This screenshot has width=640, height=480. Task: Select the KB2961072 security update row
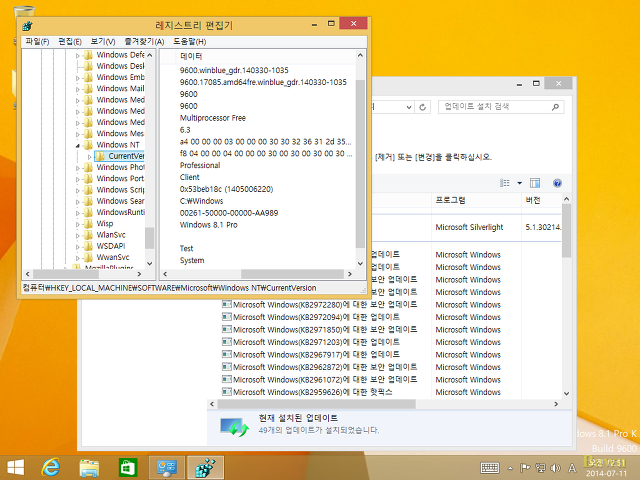click(x=320, y=380)
